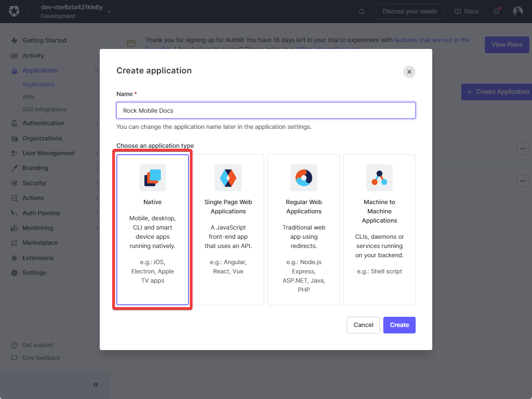The image size is (532, 399).
Task: Click the Getting Started lightning icon
Action: 14,40
